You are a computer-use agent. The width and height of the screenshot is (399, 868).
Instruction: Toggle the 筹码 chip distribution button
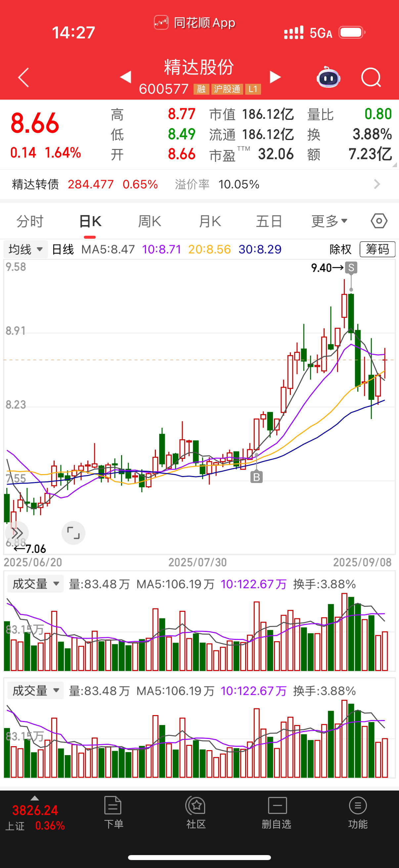point(377,249)
